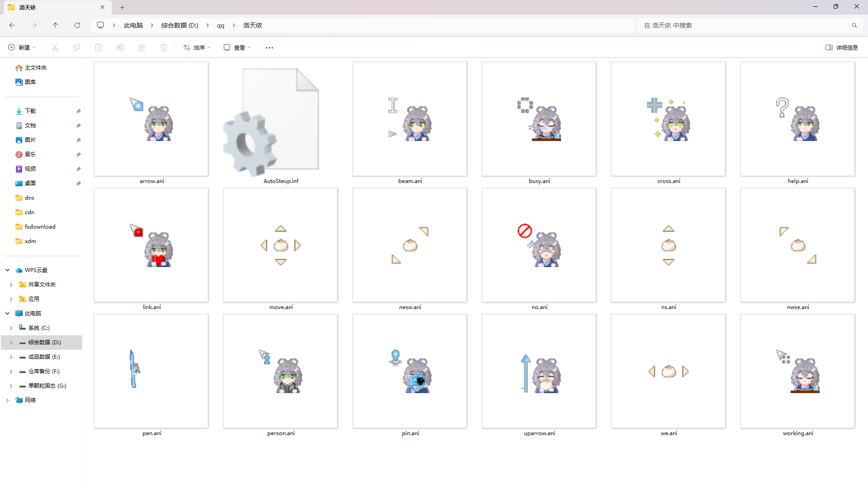Image resolution: width=868 pixels, height=488 pixels.
Task: Expand the 网络 tree node
Action: [x=8, y=400]
